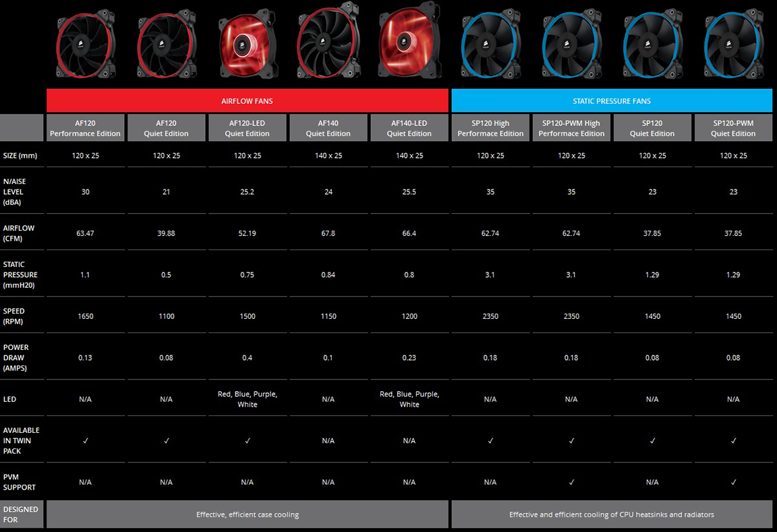Click the airflow value 52.19
Image resolution: width=777 pixels, height=532 pixels.
(x=248, y=233)
